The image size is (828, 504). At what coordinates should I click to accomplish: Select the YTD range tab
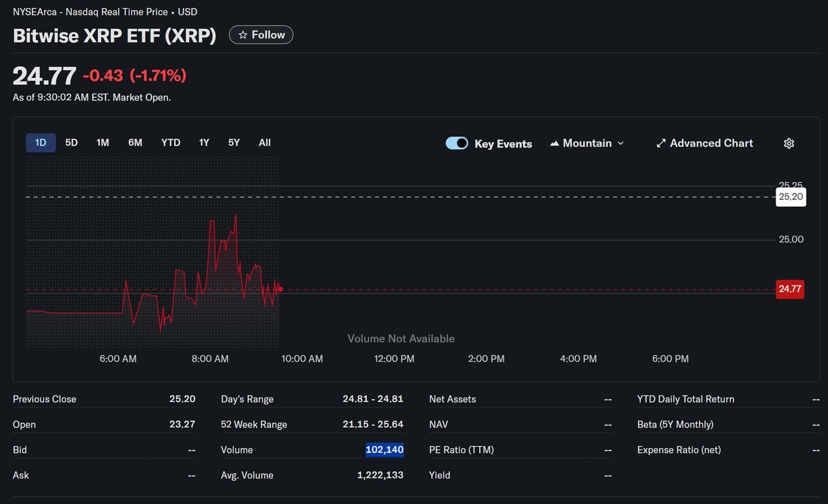click(x=170, y=143)
